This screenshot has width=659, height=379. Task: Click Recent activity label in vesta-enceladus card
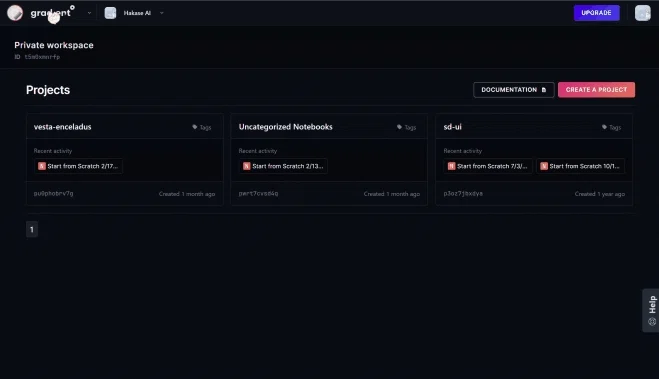click(53, 151)
